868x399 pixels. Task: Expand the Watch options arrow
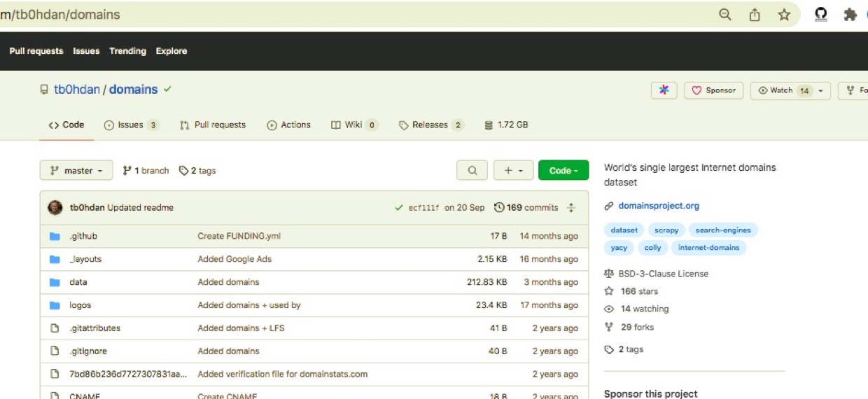click(x=820, y=90)
